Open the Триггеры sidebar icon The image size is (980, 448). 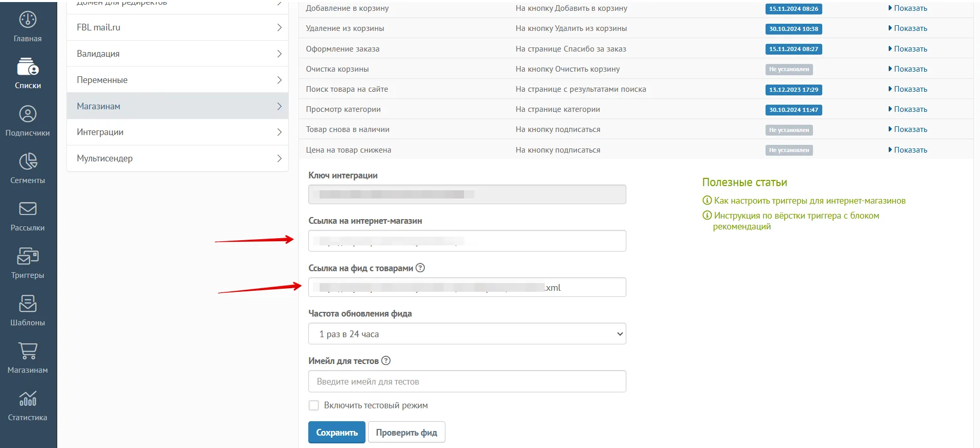(28, 256)
